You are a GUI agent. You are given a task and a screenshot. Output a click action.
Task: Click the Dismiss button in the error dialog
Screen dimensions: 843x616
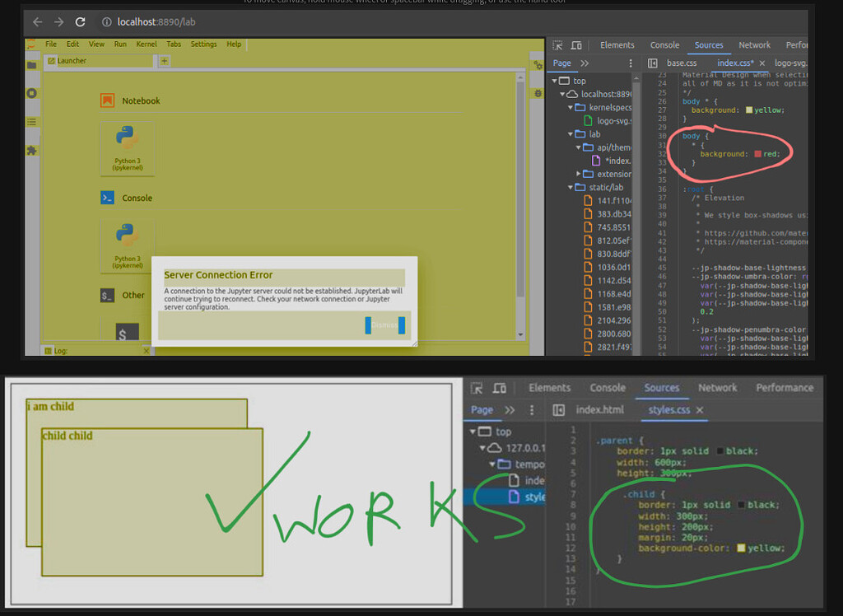(x=384, y=325)
